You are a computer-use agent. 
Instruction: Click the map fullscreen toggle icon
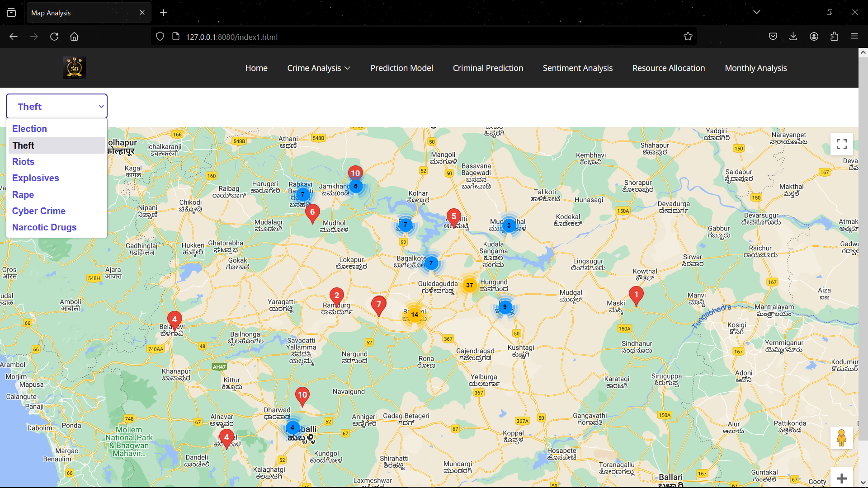(841, 144)
